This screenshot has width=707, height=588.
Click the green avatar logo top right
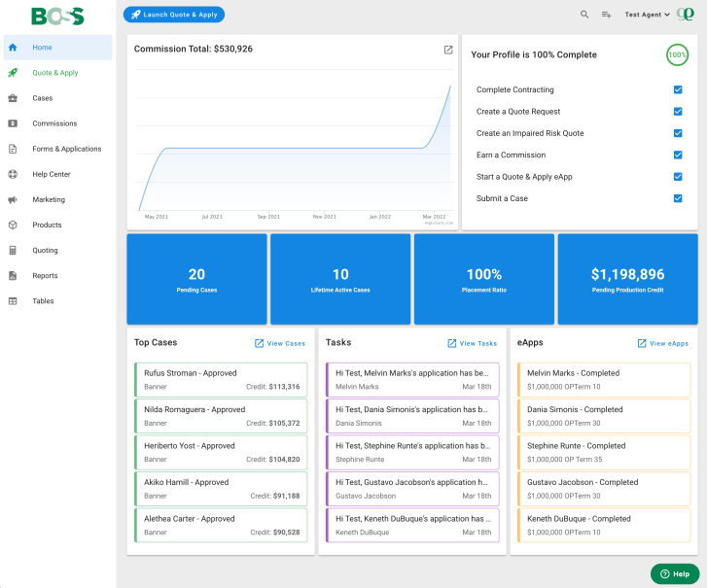(686, 14)
